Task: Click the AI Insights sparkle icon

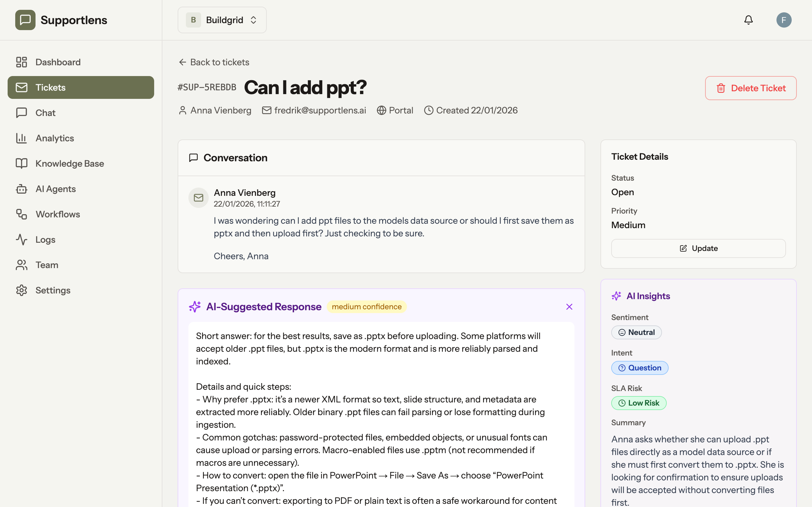Action: point(616,296)
